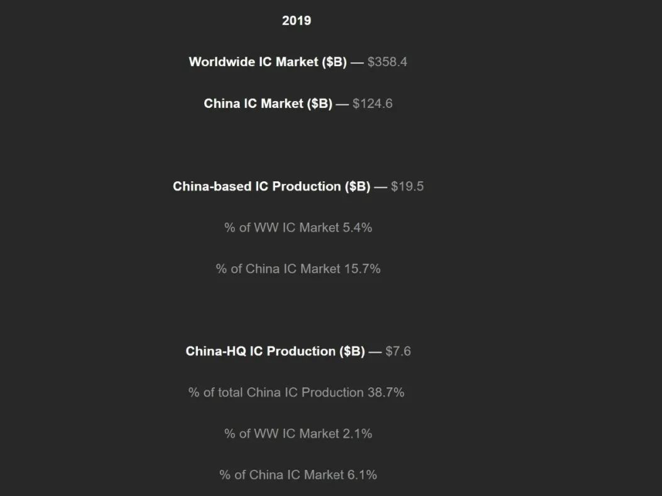Select the China IC Market ($B) label
662x496 pixels.
(267, 103)
